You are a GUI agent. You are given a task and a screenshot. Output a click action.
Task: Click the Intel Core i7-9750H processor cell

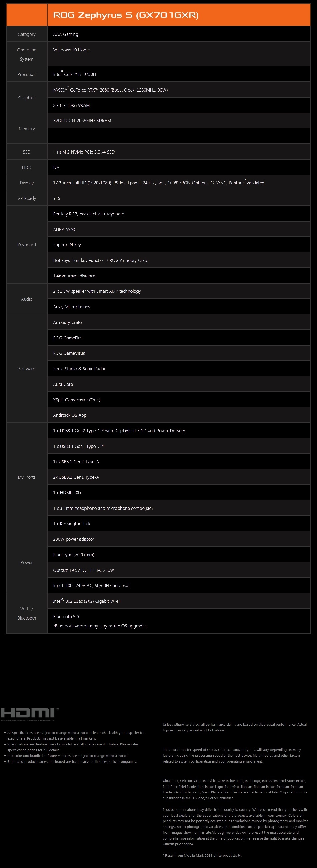click(179, 74)
